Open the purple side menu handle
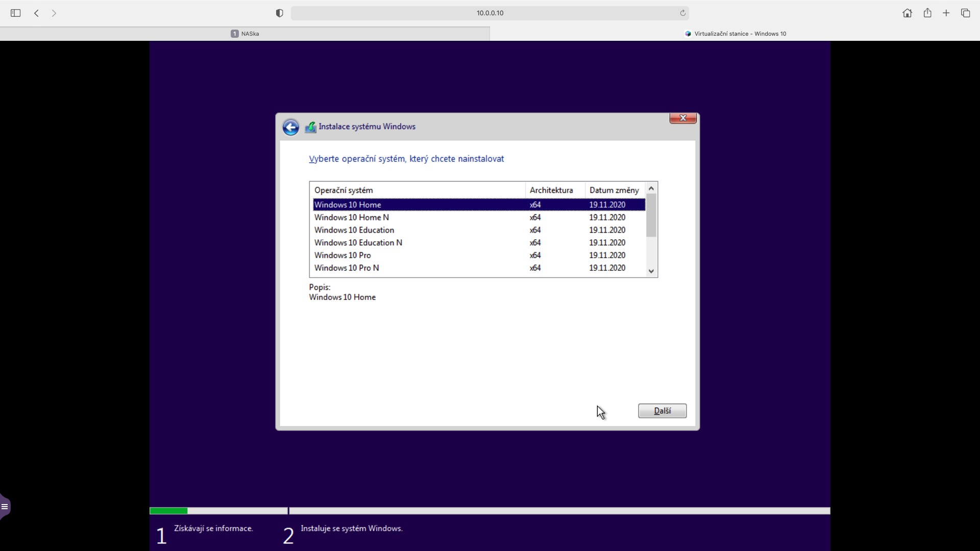This screenshot has width=980, height=551. point(5,507)
